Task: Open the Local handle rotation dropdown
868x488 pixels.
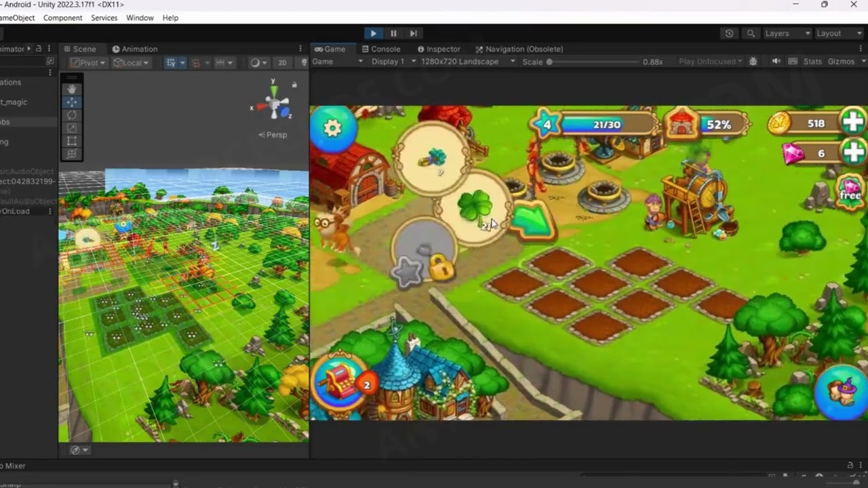Action: click(x=131, y=62)
